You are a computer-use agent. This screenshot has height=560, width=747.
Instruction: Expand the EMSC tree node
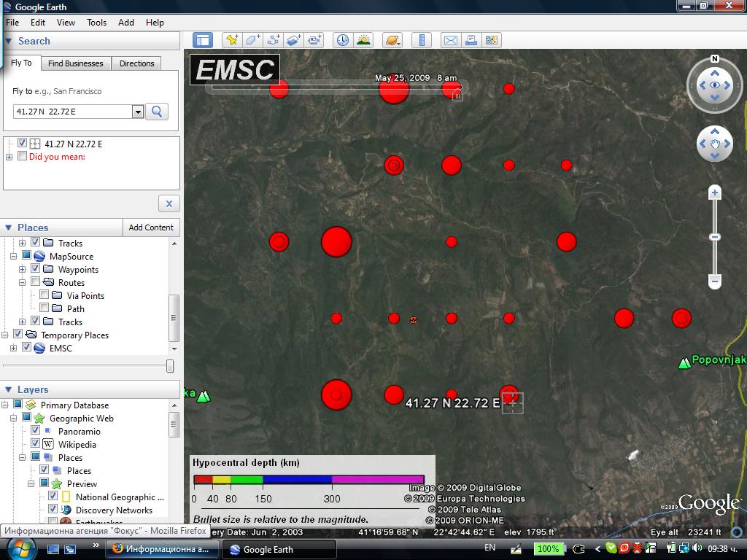13,348
